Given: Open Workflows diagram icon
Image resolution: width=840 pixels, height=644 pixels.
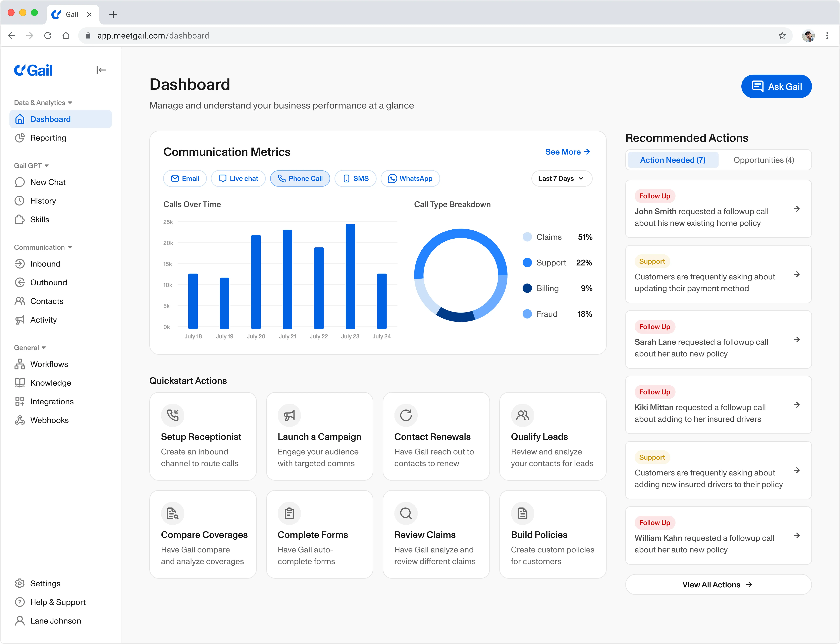Looking at the screenshot, I should (20, 364).
